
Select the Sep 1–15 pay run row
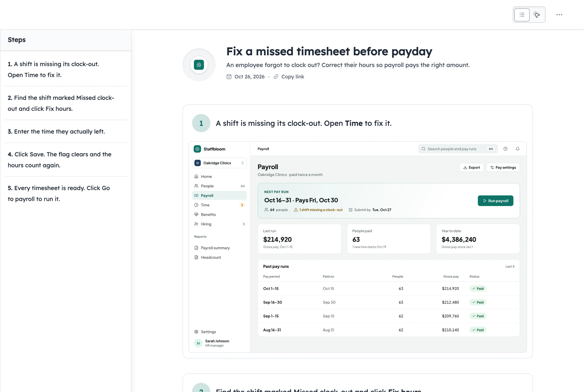click(389, 316)
